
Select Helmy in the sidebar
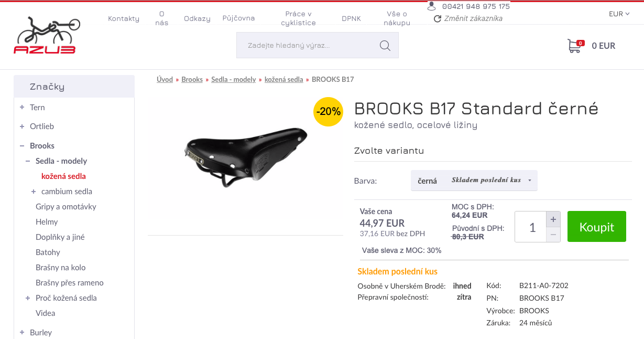click(47, 222)
